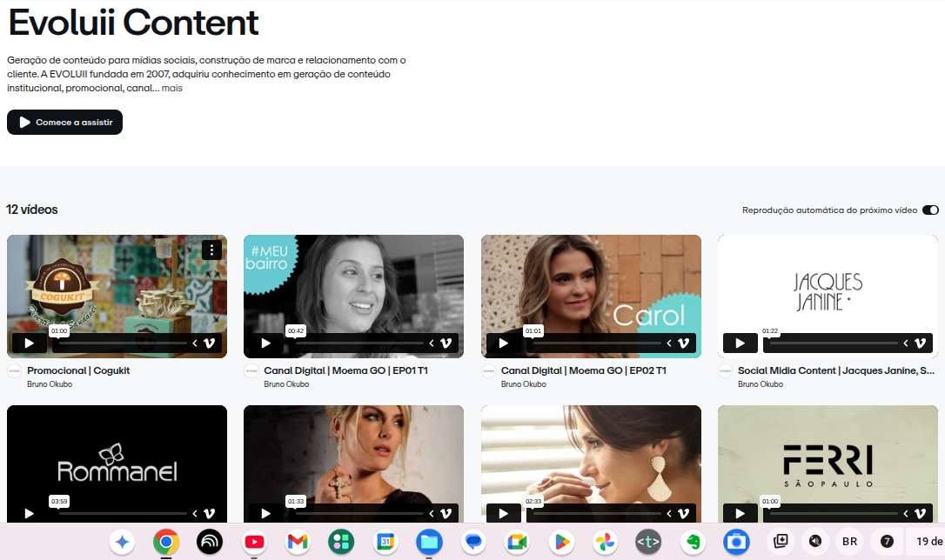Play the Promocional Cogukit video
Viewport: 945px width, 560px height.
tap(29, 343)
